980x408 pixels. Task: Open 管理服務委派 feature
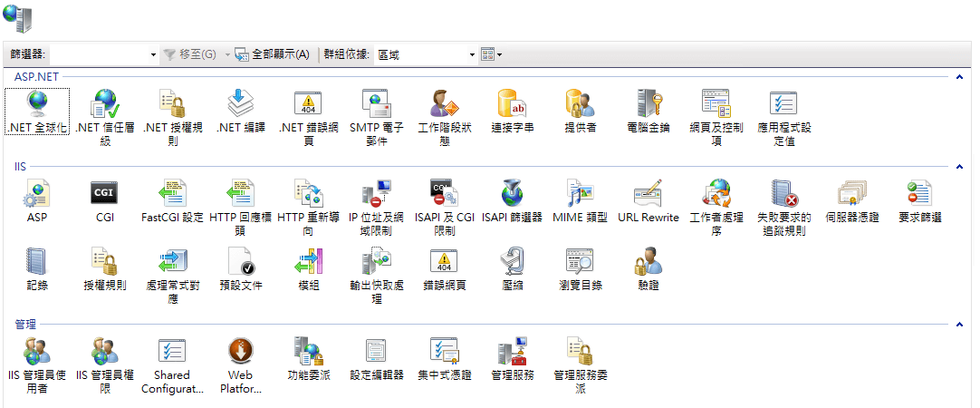(x=580, y=364)
